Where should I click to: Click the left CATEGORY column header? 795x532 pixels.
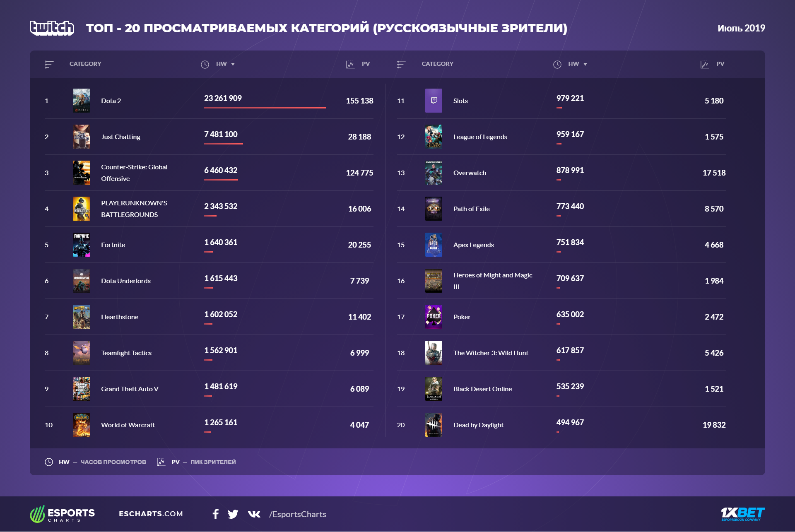pyautogui.click(x=85, y=64)
